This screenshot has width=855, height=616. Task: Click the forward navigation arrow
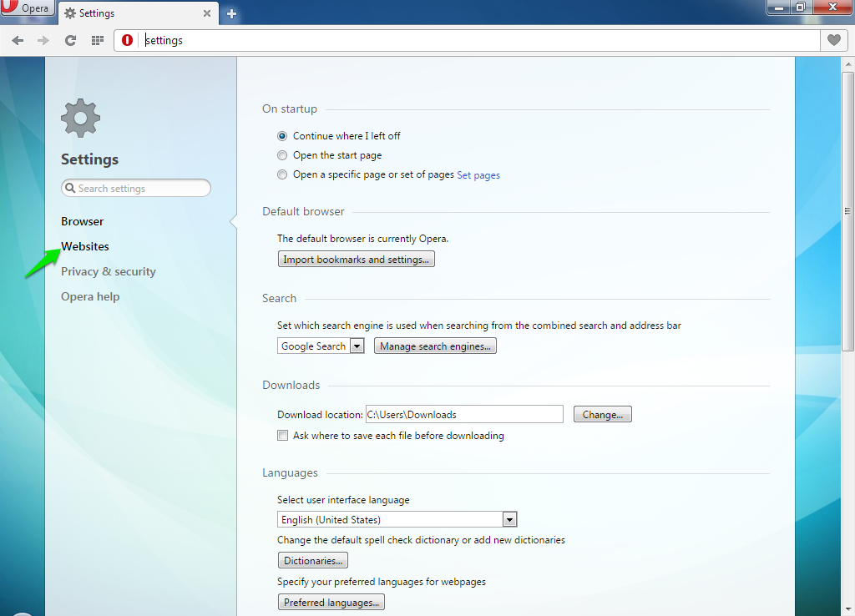[43, 39]
